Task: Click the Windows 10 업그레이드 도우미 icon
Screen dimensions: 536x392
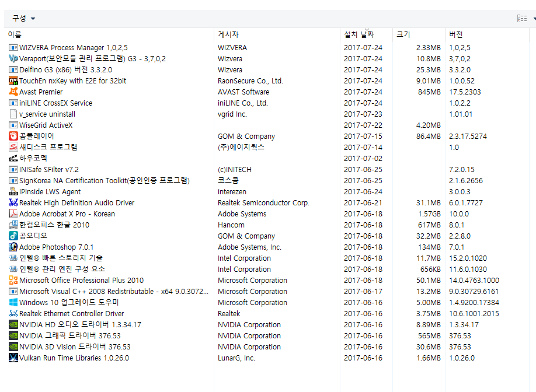Action: click(13, 302)
